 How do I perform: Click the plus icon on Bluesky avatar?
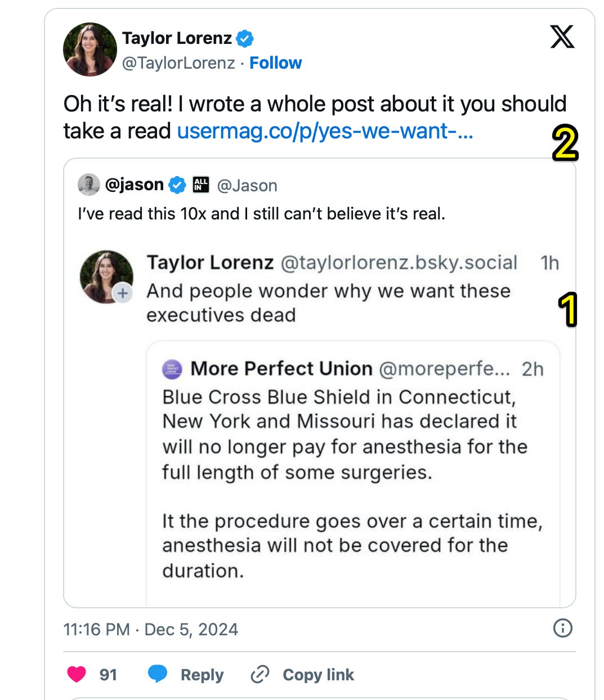coord(123,293)
